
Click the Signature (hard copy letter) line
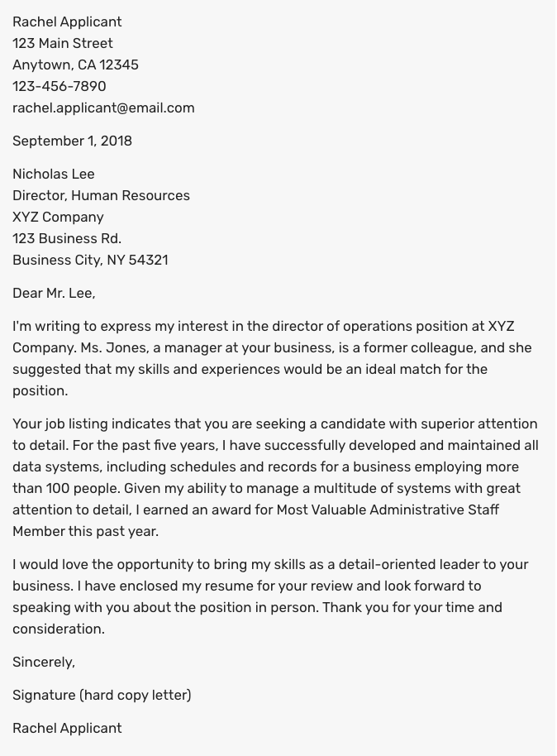point(102,695)
